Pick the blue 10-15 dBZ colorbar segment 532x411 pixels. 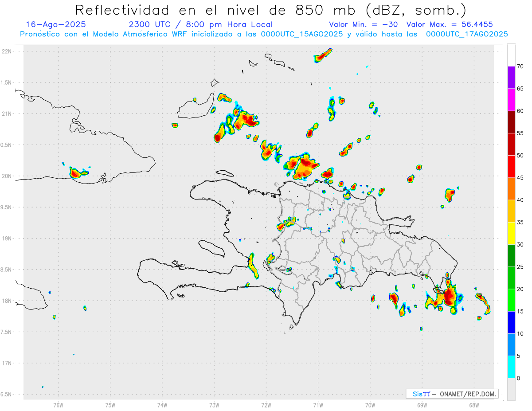coord(511,322)
